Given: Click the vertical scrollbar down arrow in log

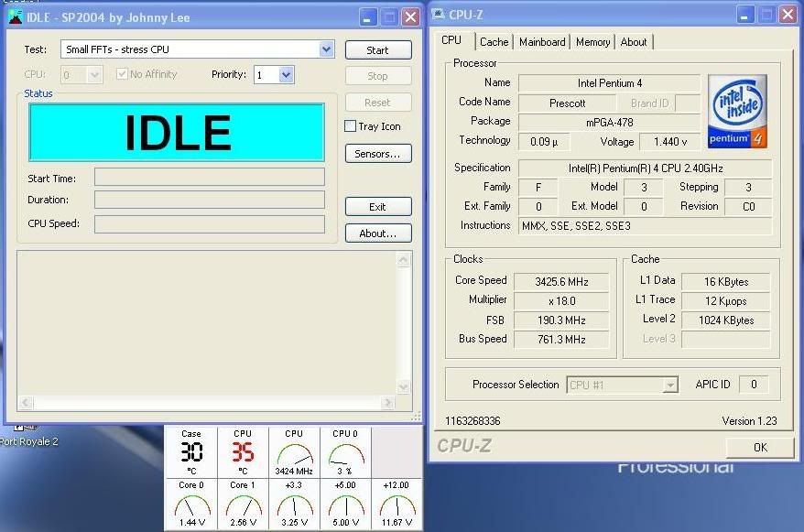Looking at the screenshot, I should coord(404,387).
